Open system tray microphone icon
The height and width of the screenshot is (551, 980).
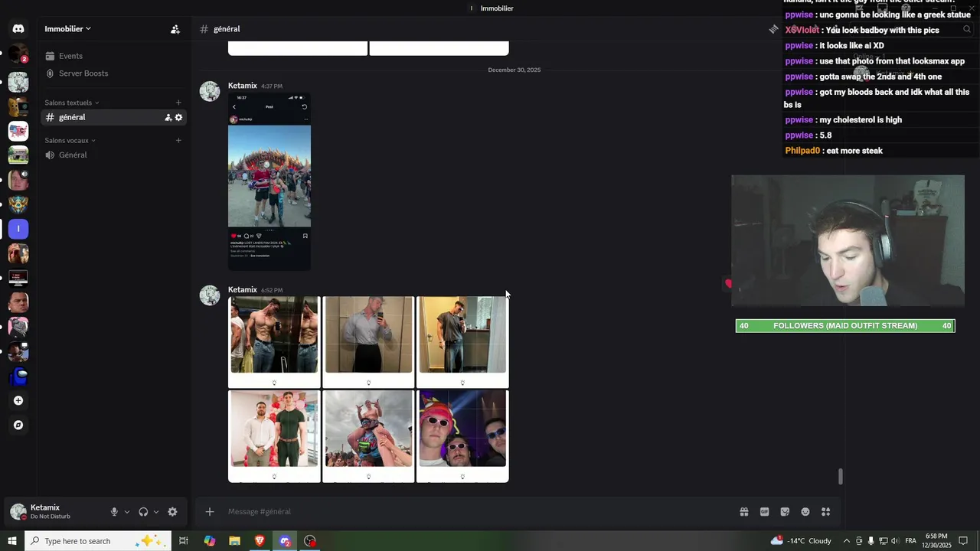pos(871,541)
